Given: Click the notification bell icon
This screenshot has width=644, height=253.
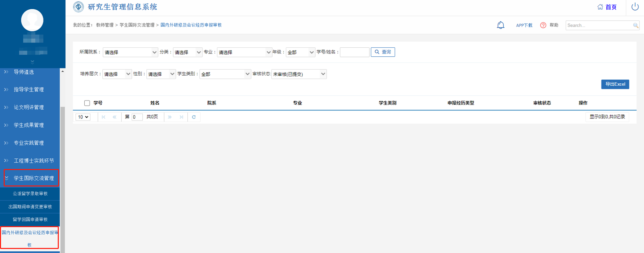Looking at the screenshot, I should pos(500,25).
